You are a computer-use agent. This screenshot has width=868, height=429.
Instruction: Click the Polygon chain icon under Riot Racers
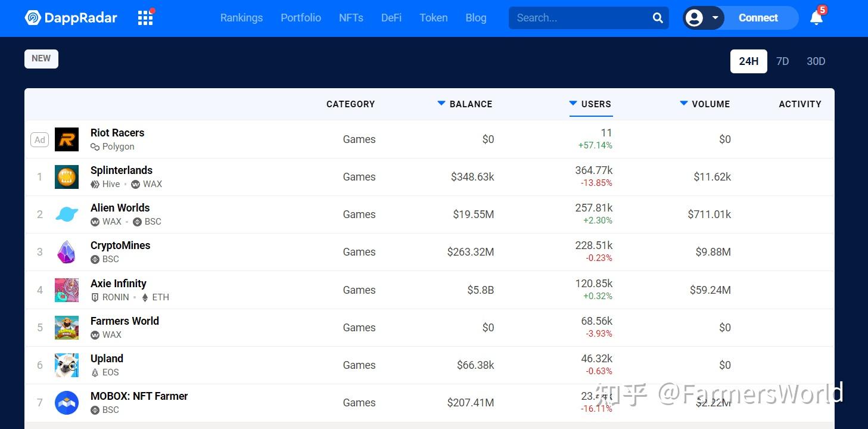tap(95, 147)
